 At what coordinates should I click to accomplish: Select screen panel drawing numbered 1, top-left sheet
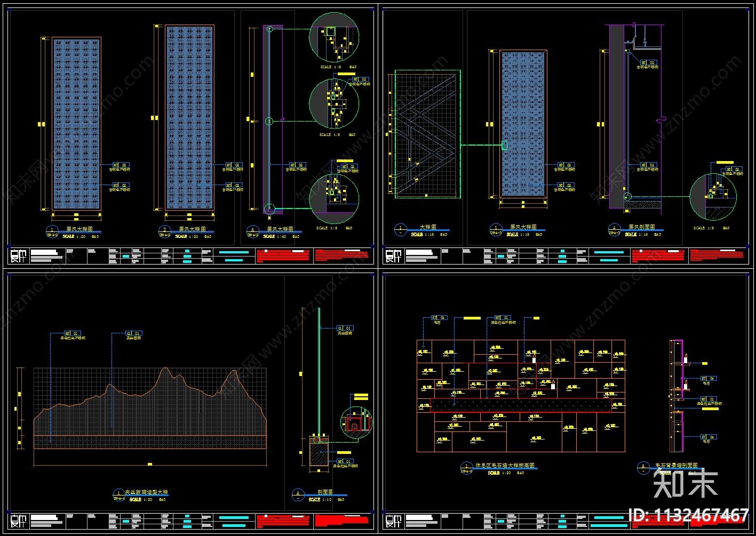click(x=76, y=124)
